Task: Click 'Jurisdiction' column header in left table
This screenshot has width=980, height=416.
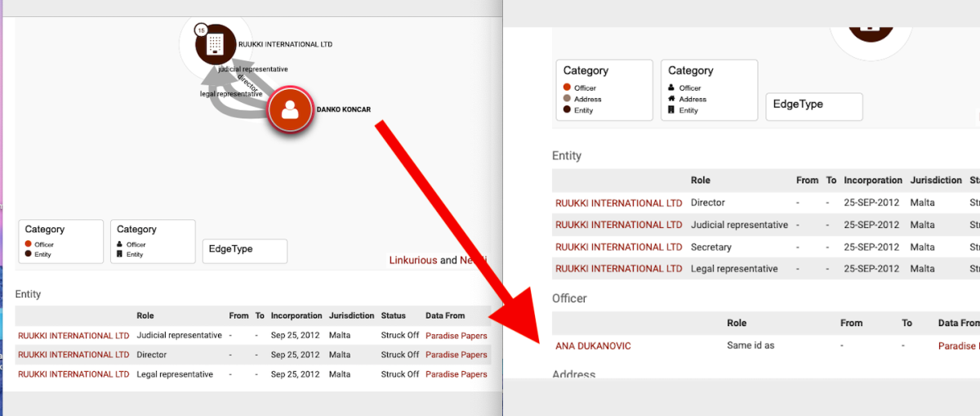Action: coord(352,315)
